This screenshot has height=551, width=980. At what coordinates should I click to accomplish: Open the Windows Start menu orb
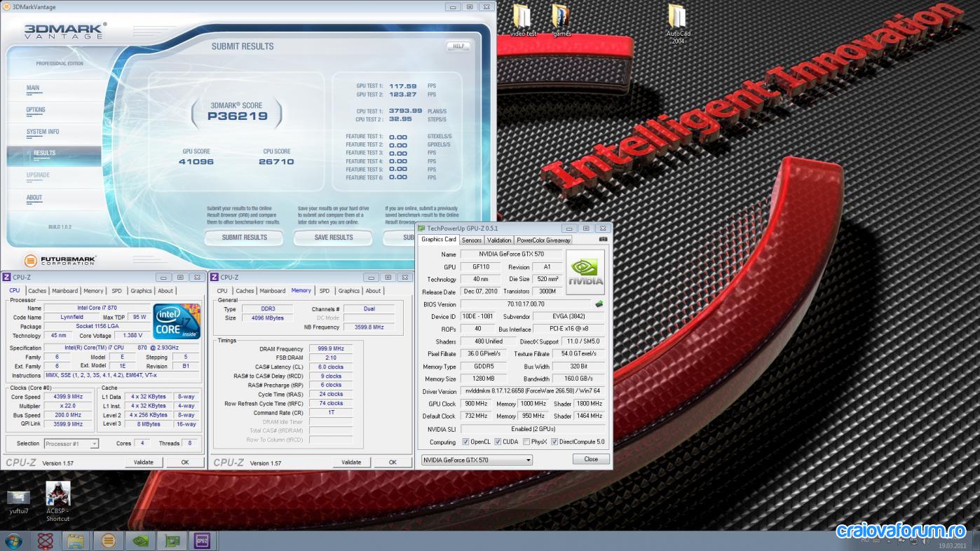coord(13,540)
